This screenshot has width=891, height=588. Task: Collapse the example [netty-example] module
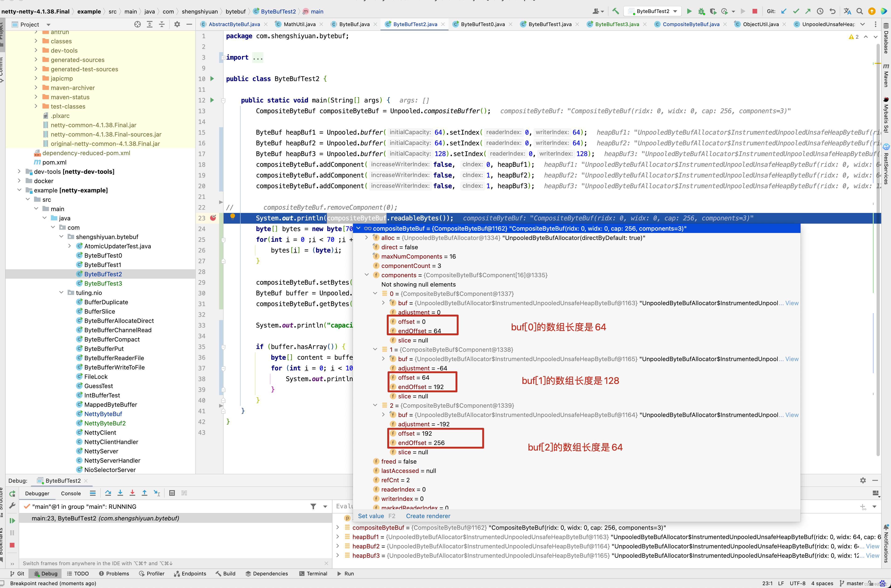pyautogui.click(x=19, y=190)
